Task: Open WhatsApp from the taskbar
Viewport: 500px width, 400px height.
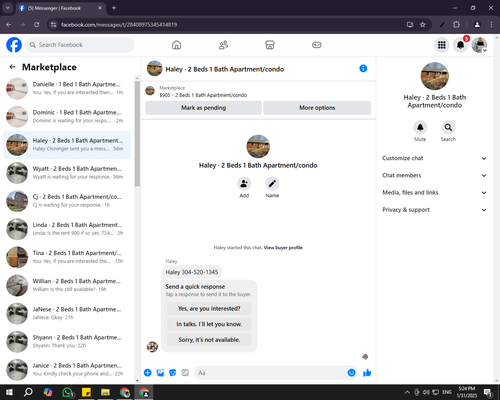Action: [68, 392]
